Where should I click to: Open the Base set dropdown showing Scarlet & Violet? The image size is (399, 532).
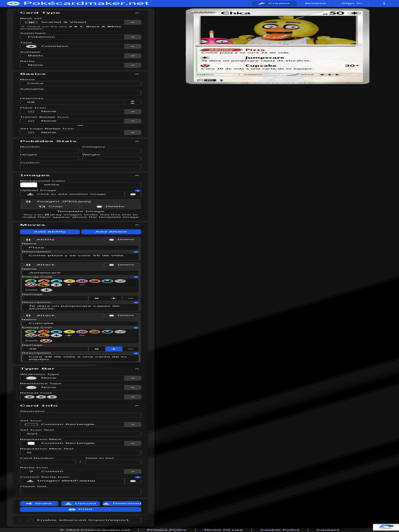click(x=81, y=22)
